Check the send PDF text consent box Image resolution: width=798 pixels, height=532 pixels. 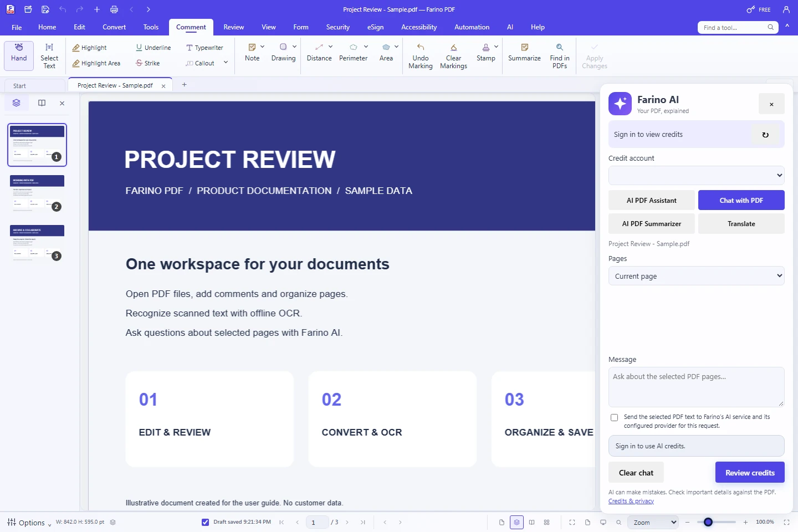614,417
